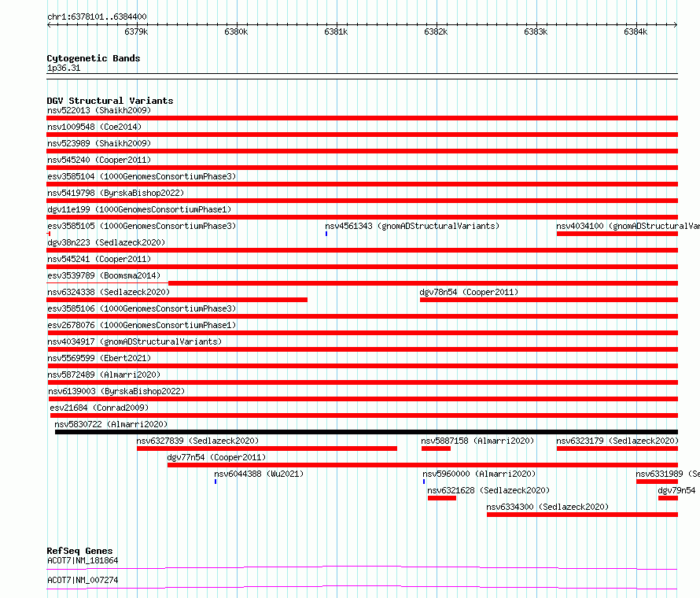Click the blue nsv4561343 variant marker

click(x=326, y=234)
